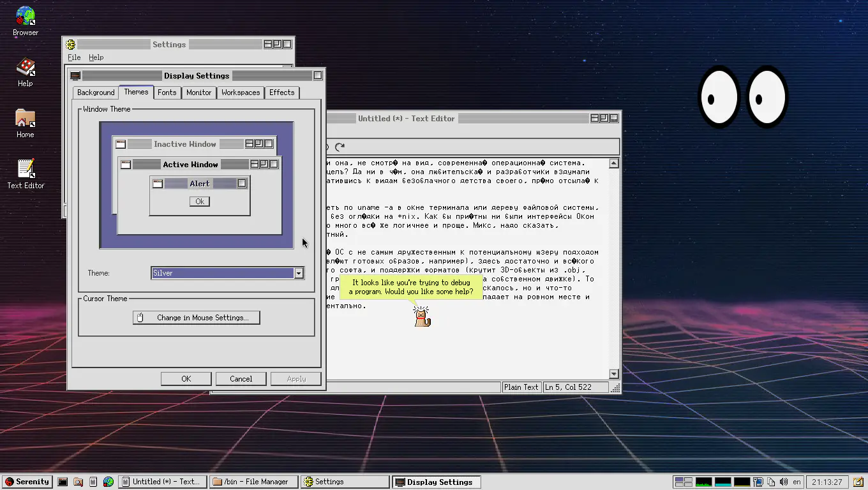
Task: Open the Help desktop icon
Action: click(x=26, y=71)
